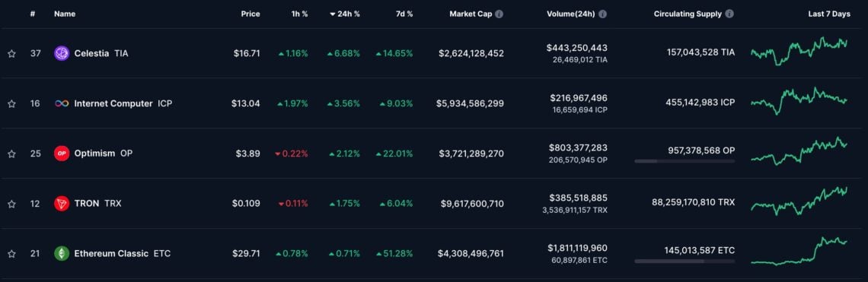Click the TRON red logo icon
Image resolution: width=868 pixels, height=282 pixels.
tap(62, 204)
